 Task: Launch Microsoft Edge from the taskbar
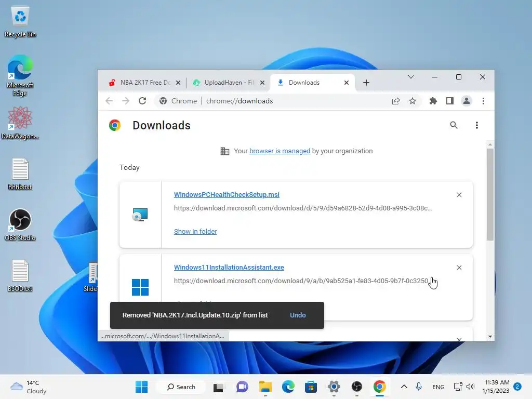tap(288, 387)
